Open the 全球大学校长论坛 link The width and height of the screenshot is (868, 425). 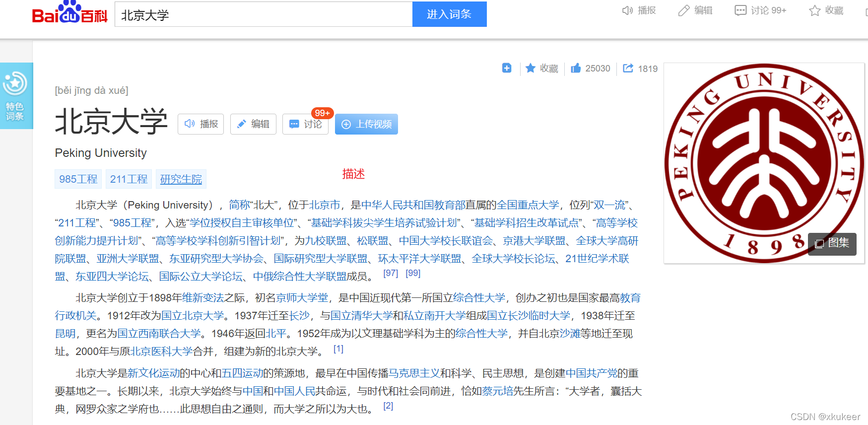(x=513, y=259)
